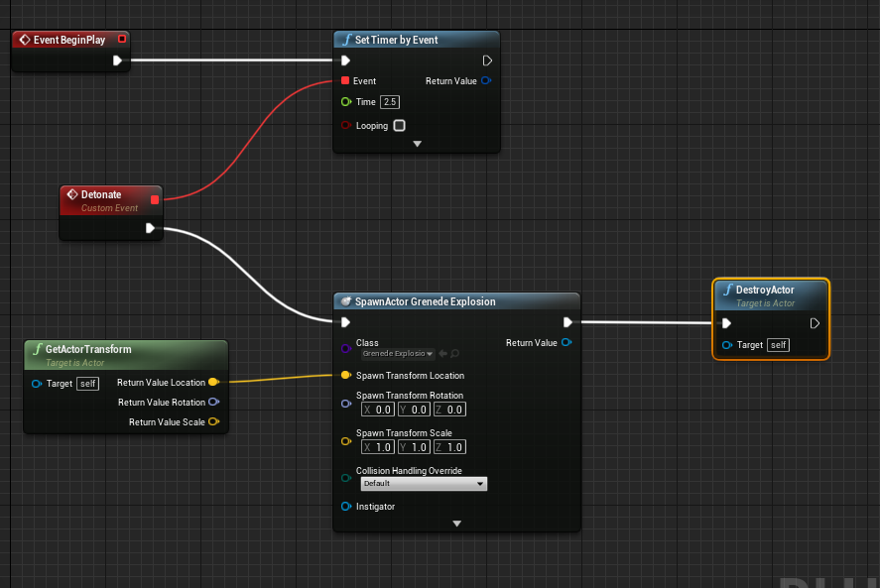Click the Detonate red delegate output pin
Screen dimensions: 880x588
tap(155, 199)
